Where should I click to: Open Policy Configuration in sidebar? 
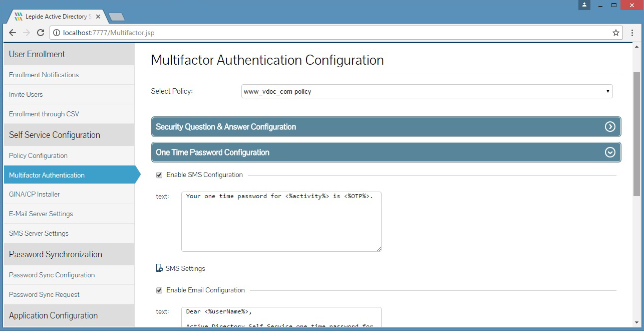[38, 155]
